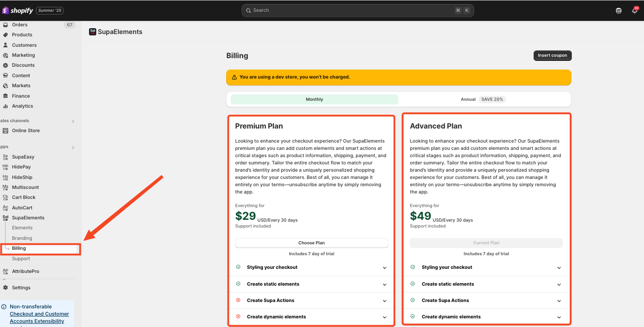The width and height of the screenshot is (644, 327).
Task: Click the Cart Block app icon
Action: (x=5, y=197)
